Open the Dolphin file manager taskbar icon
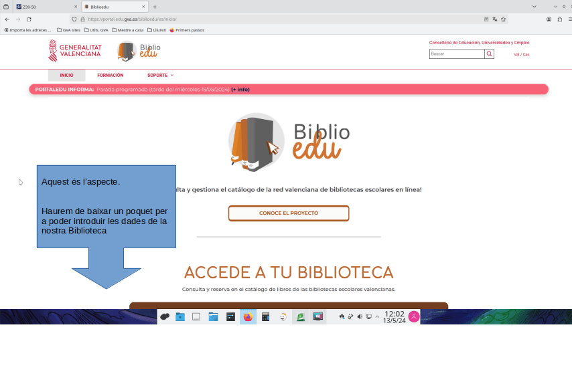572x392 pixels. (214, 317)
